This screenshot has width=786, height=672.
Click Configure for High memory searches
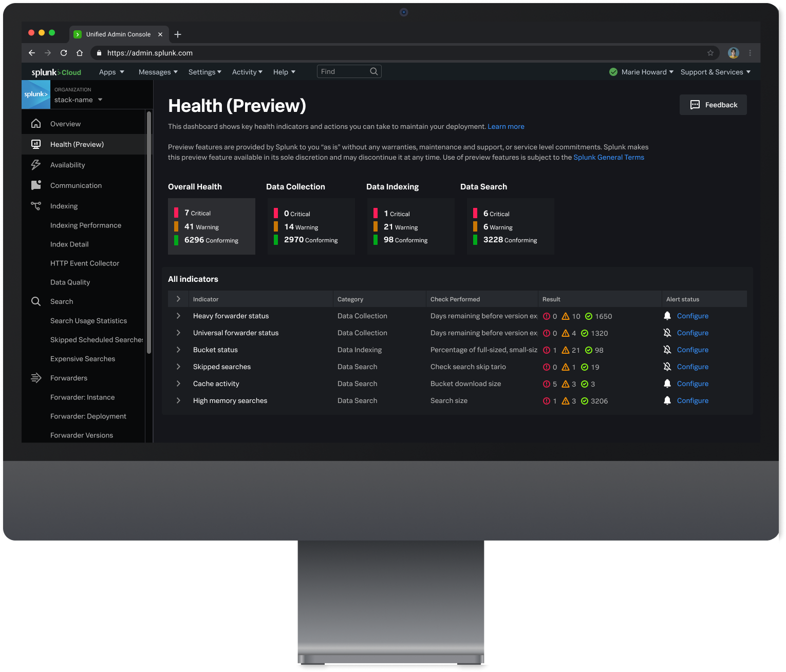[x=693, y=400]
